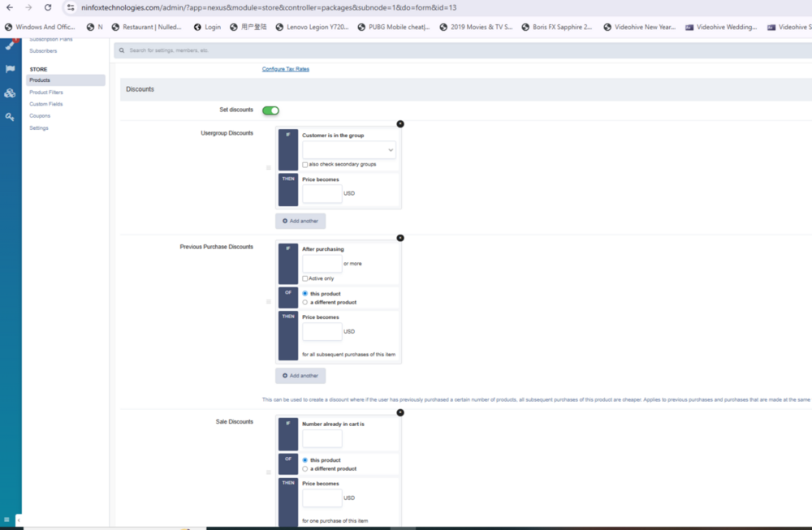
Task: Click the Number already in cart field
Action: click(x=322, y=438)
